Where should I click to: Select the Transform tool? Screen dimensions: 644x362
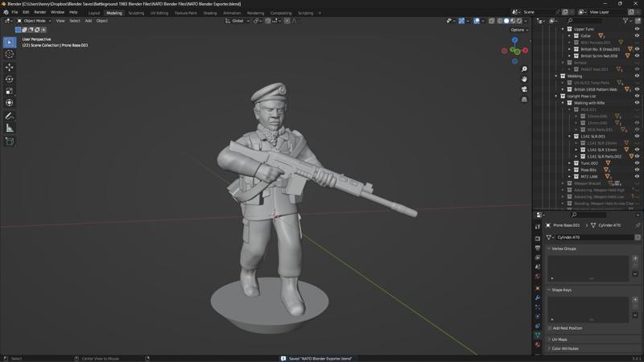click(10, 103)
